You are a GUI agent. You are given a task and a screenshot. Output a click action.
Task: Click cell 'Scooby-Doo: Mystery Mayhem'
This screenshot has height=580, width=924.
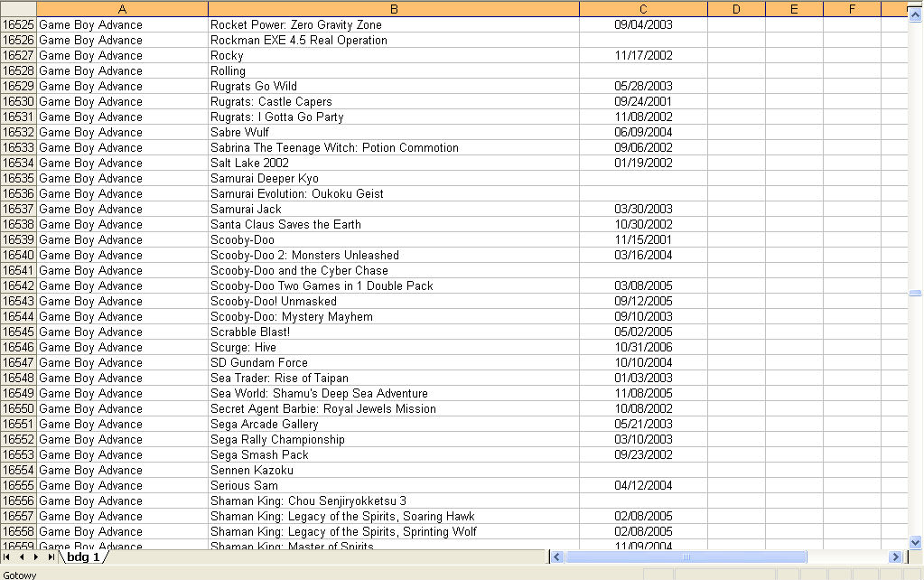394,316
